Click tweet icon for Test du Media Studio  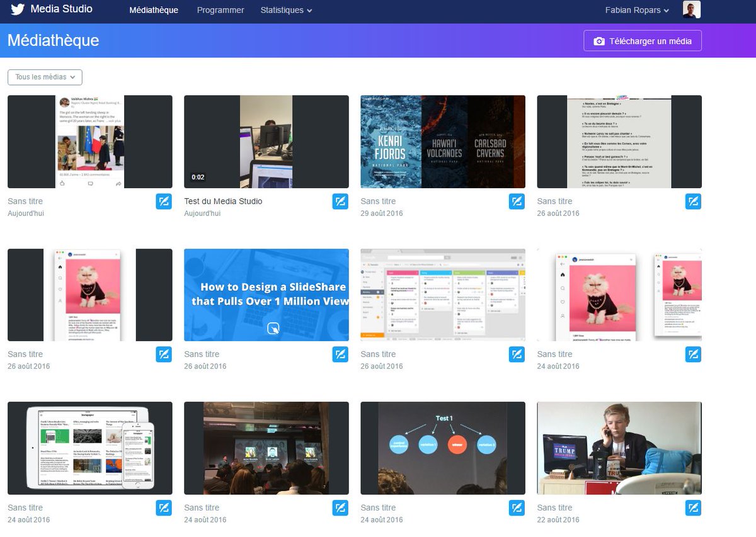(x=340, y=201)
